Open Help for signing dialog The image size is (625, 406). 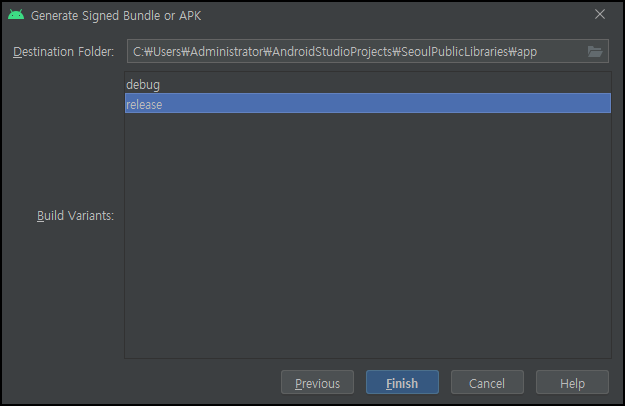pos(572,382)
